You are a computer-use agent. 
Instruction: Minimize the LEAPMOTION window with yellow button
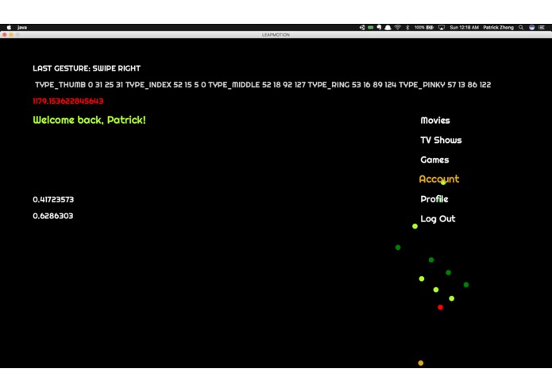tap(11, 35)
